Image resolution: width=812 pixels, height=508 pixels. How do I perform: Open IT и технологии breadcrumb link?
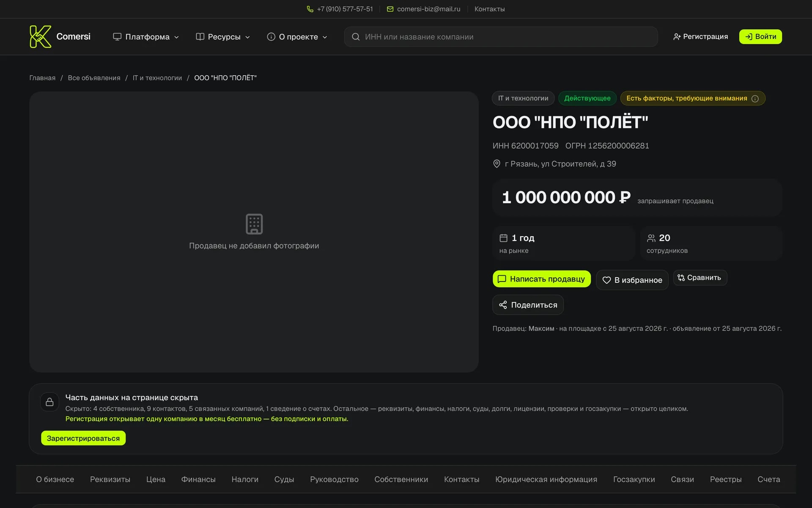pos(157,78)
